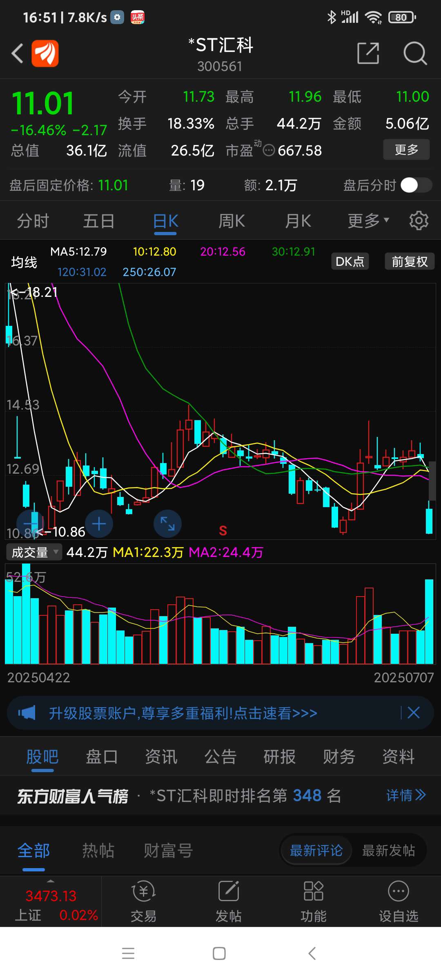Switch to 资讯 tab
The height and width of the screenshot is (980, 441).
pos(161,757)
